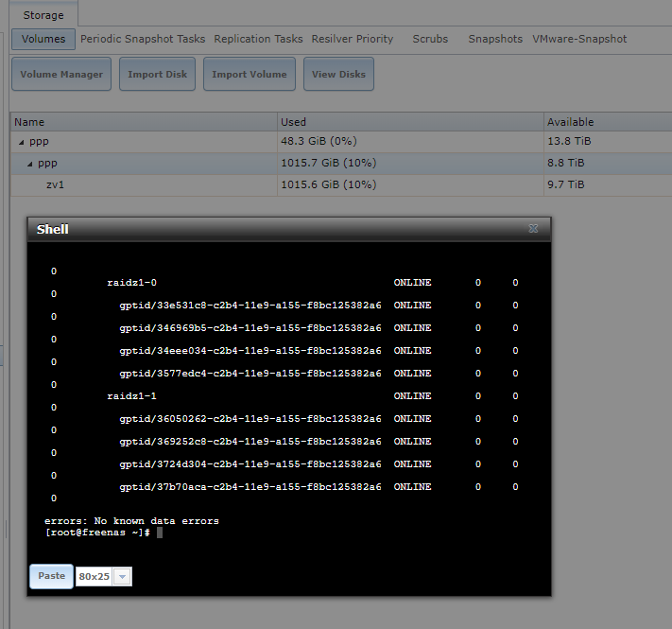Sort by the Name column header
The image size is (672, 629).
point(143,122)
